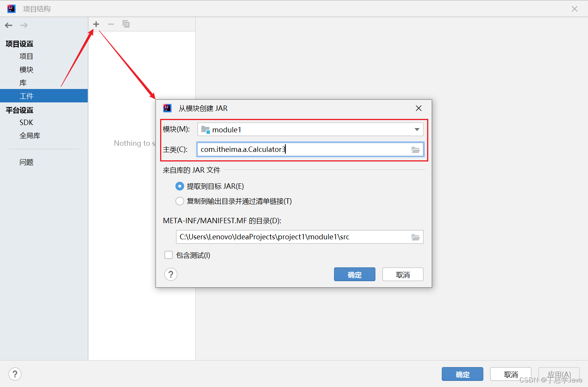Screen dimensions: 588x387
Task: Click the 项目设置 heading
Action: point(20,44)
